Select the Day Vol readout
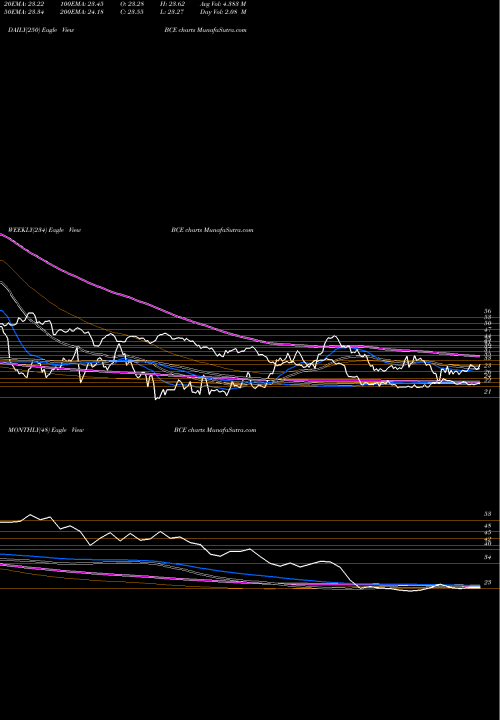The width and height of the screenshot is (500, 720). (x=223, y=12)
